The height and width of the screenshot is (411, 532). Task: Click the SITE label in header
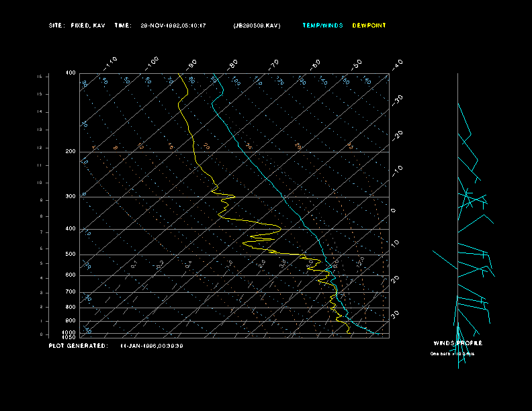click(56, 26)
